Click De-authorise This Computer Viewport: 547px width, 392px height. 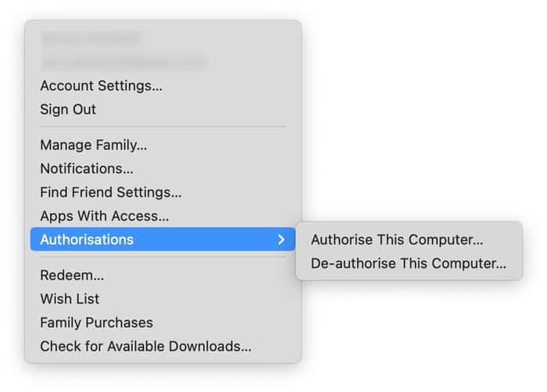pyautogui.click(x=408, y=264)
